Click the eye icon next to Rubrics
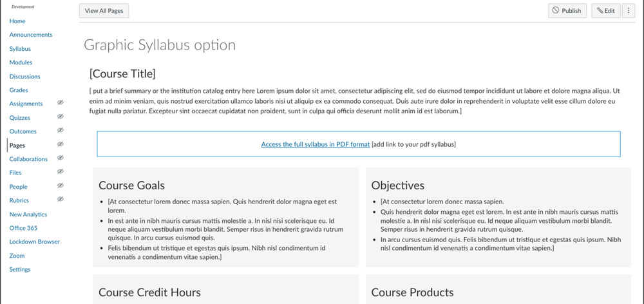 coord(60,200)
